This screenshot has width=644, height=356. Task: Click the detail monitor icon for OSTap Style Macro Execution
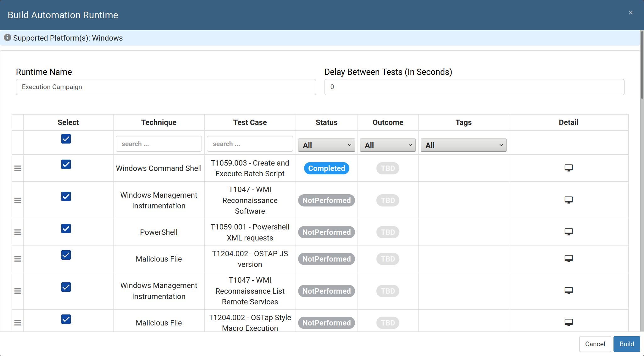click(568, 323)
